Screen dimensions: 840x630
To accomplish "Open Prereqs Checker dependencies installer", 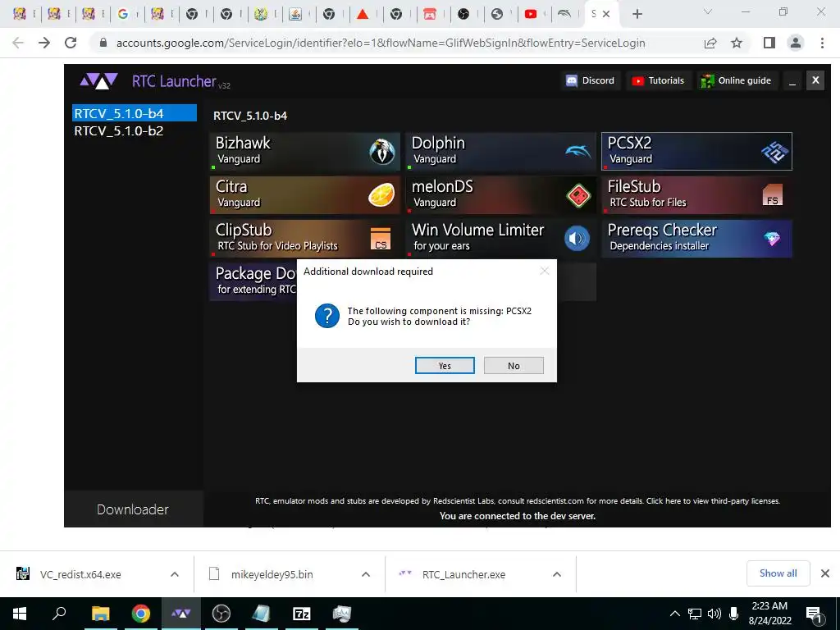I will (696, 239).
